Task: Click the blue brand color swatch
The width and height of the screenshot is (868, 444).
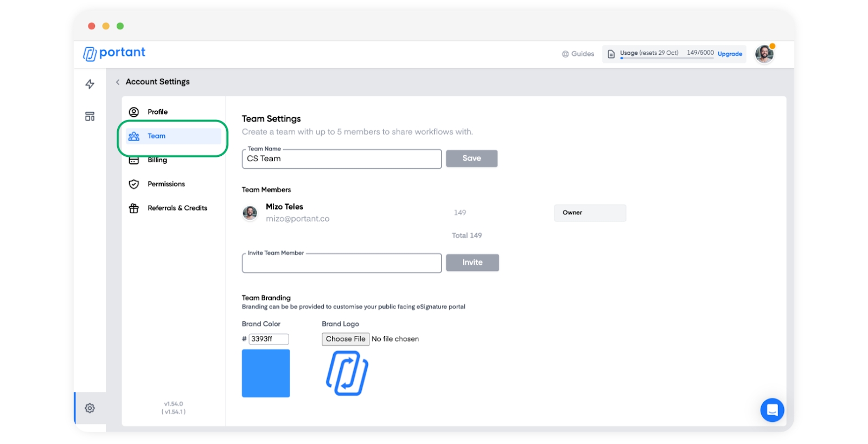Action: [x=266, y=373]
